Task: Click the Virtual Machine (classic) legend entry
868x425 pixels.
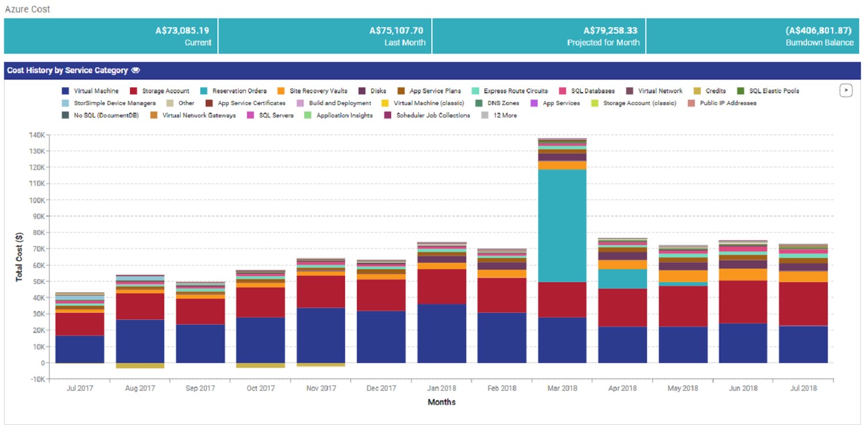Action: pos(423,103)
